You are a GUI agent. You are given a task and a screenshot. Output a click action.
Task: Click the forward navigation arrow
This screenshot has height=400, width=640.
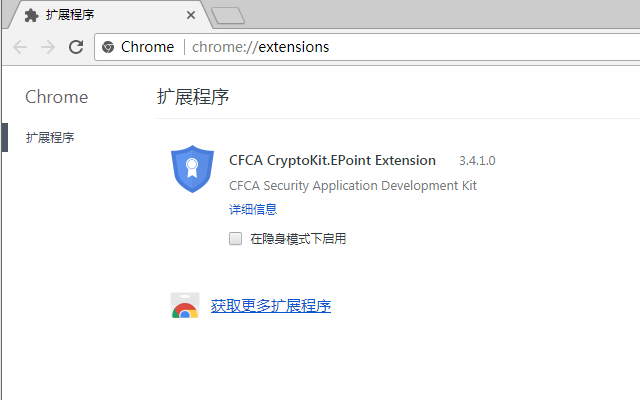coord(48,47)
